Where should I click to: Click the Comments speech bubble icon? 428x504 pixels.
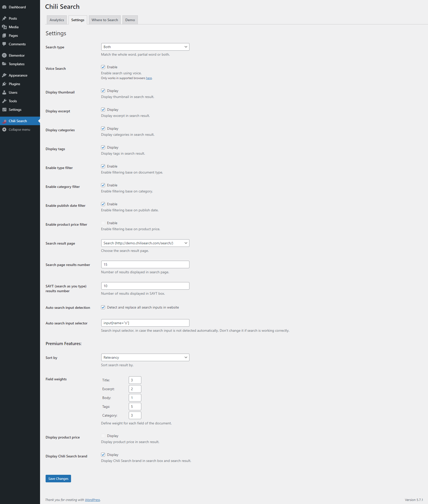[x=4, y=44]
